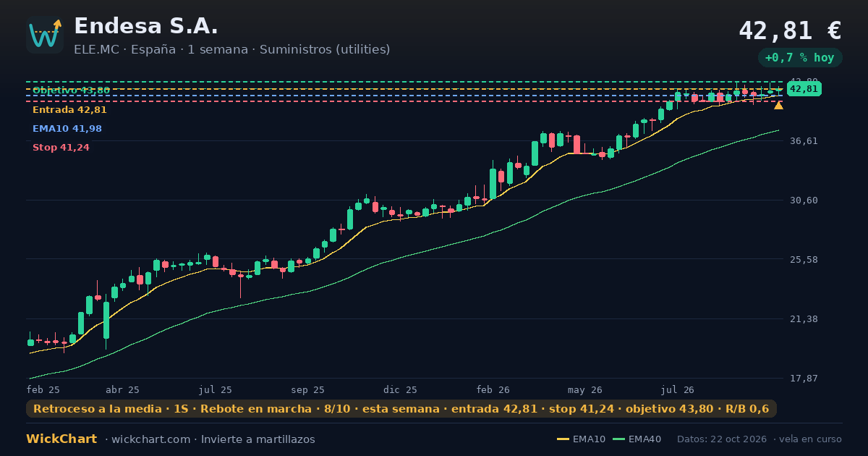Click the ELE.MC ticker symbol

click(96, 49)
